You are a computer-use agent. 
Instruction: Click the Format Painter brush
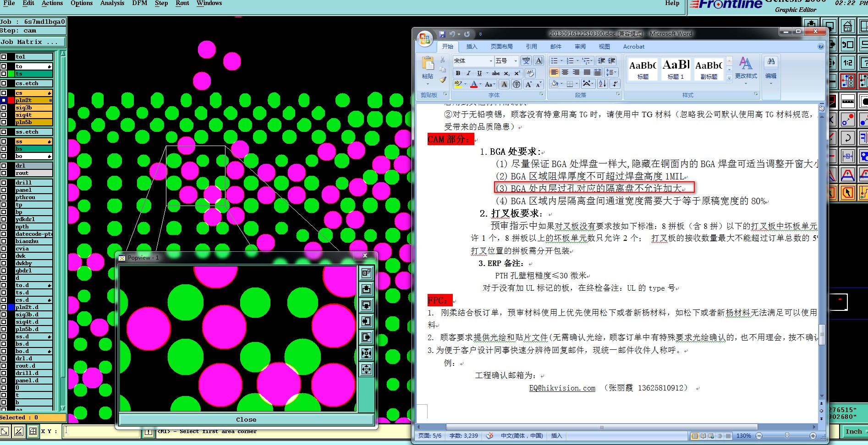pyautogui.click(x=443, y=80)
